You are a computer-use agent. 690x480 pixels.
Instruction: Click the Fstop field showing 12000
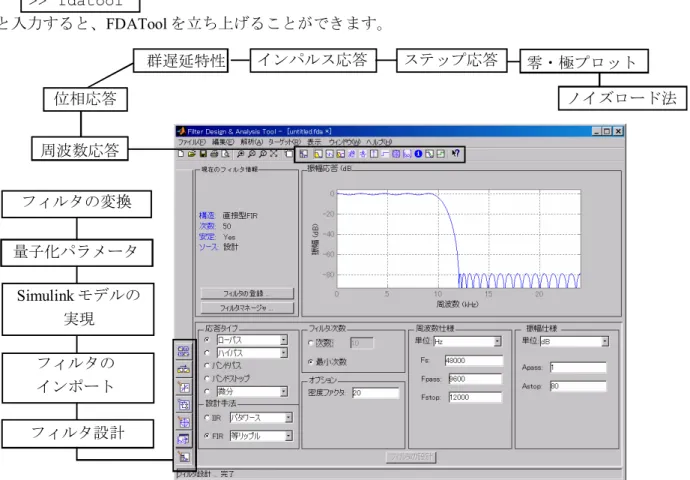(475, 397)
